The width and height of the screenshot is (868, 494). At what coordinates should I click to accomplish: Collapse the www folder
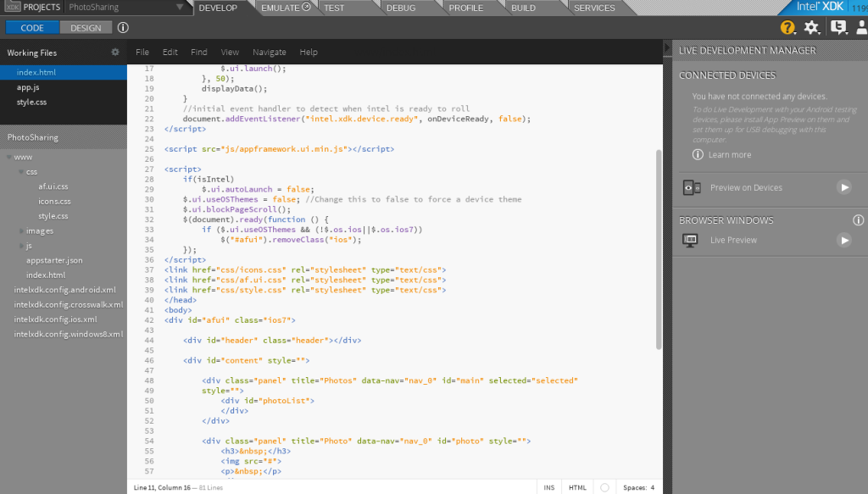(x=10, y=157)
